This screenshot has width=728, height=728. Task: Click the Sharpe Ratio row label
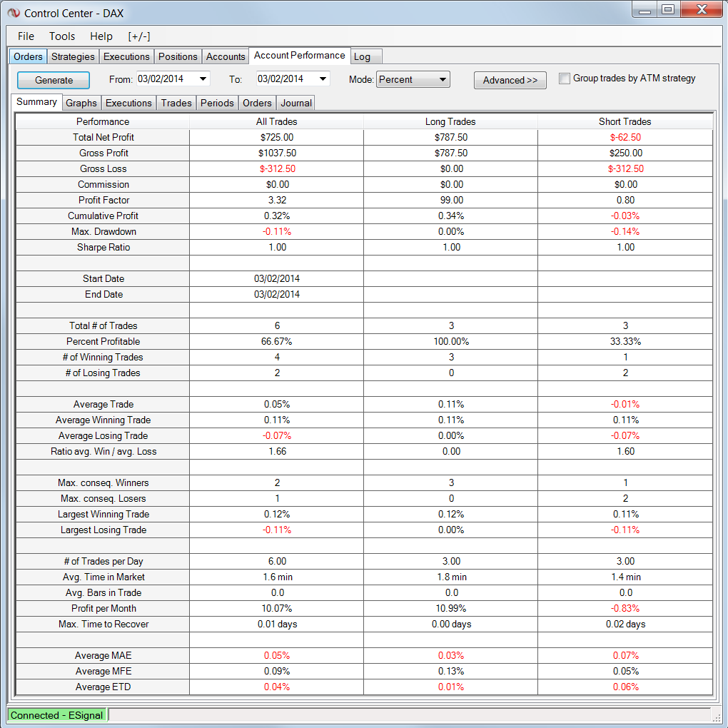coord(103,248)
